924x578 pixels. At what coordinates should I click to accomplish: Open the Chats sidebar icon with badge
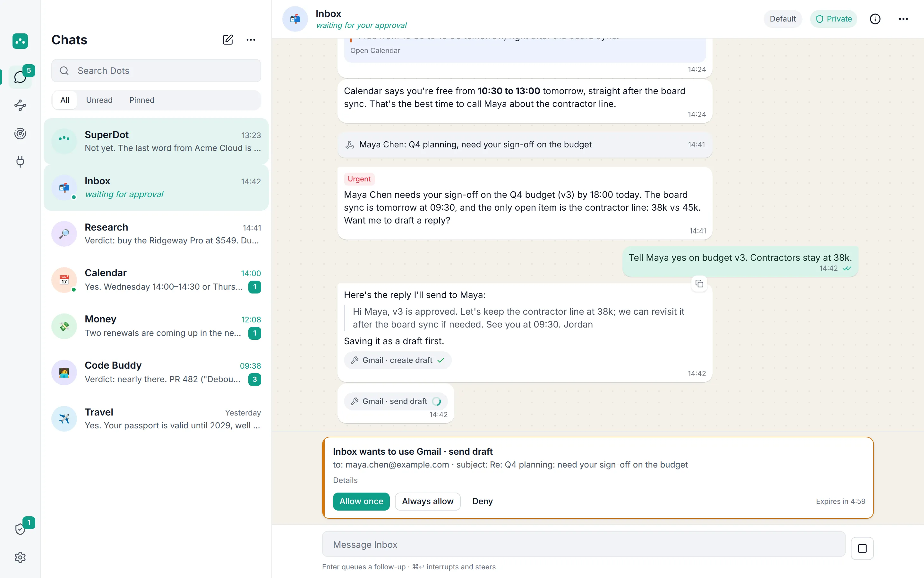(20, 77)
